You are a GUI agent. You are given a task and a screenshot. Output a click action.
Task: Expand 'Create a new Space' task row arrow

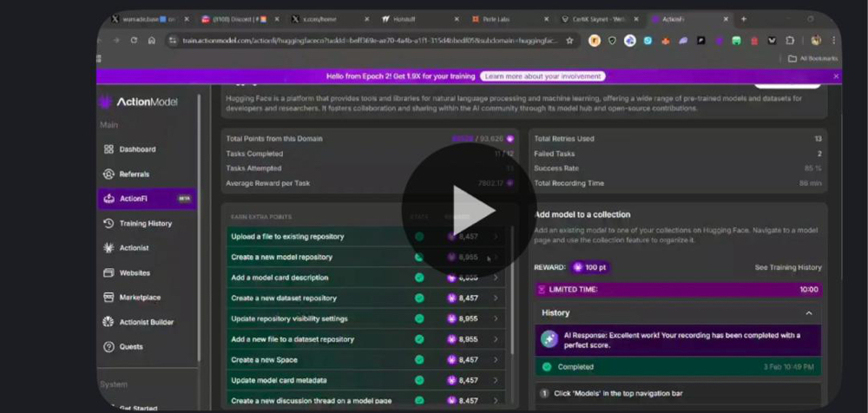(x=496, y=359)
